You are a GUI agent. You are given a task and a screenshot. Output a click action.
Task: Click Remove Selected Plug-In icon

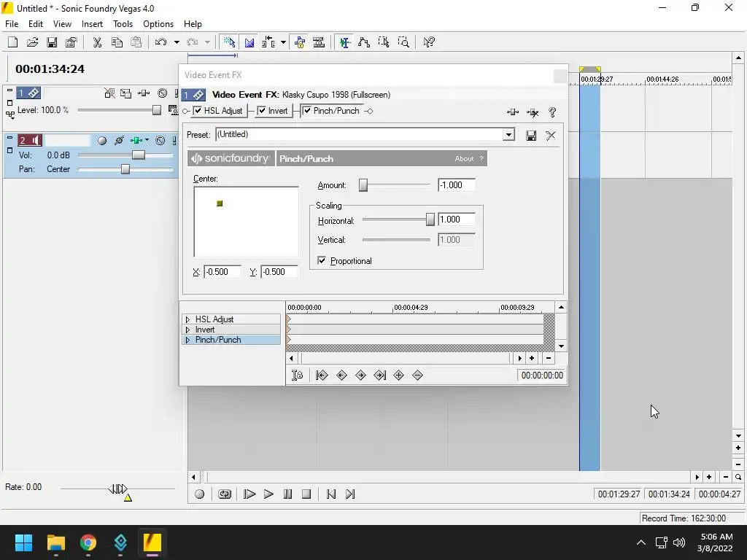(533, 112)
